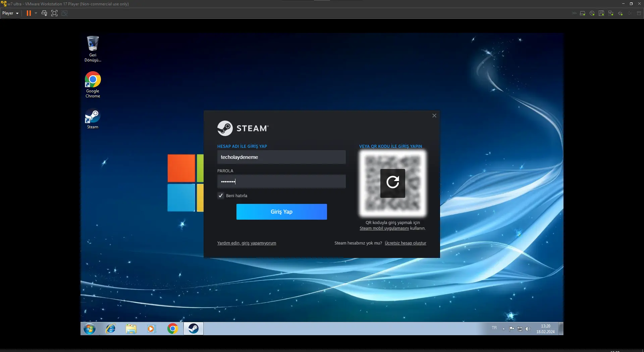Enter full screen mode via the VMware toolbar icon
644x352 pixels.
click(x=54, y=13)
